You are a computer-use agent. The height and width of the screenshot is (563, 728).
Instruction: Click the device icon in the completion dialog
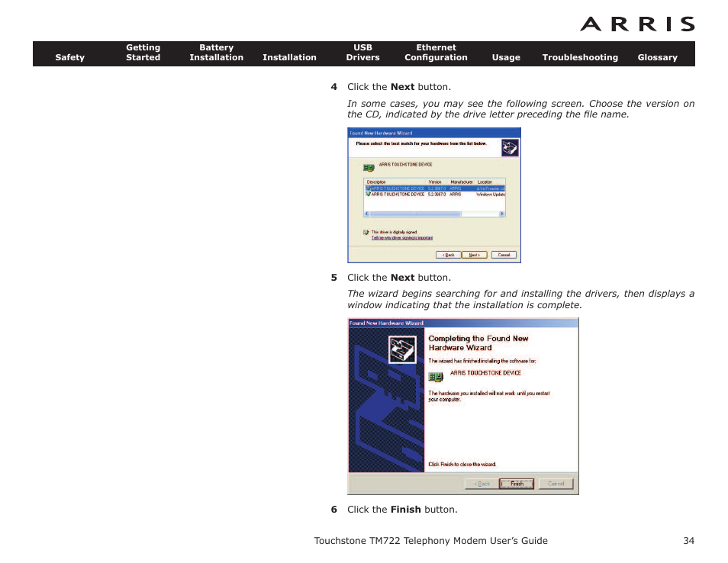436,376
